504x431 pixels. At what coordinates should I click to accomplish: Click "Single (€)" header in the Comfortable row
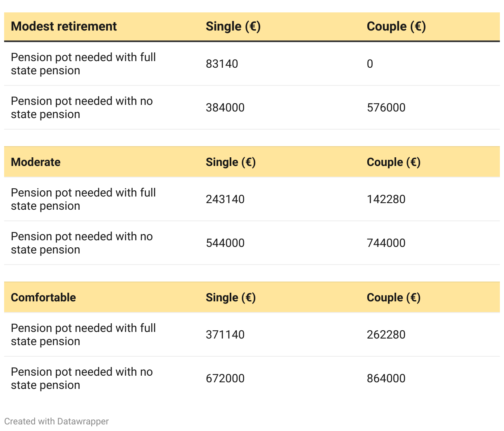point(231,297)
